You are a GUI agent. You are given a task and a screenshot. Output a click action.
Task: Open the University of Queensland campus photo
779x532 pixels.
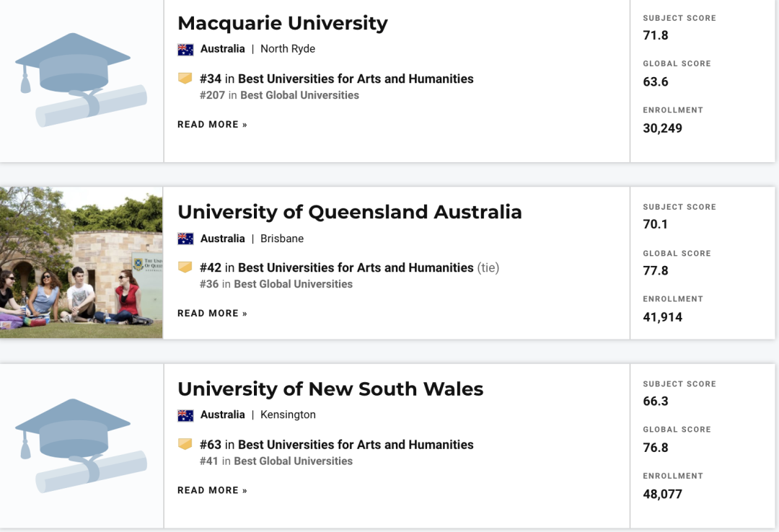pyautogui.click(x=81, y=263)
